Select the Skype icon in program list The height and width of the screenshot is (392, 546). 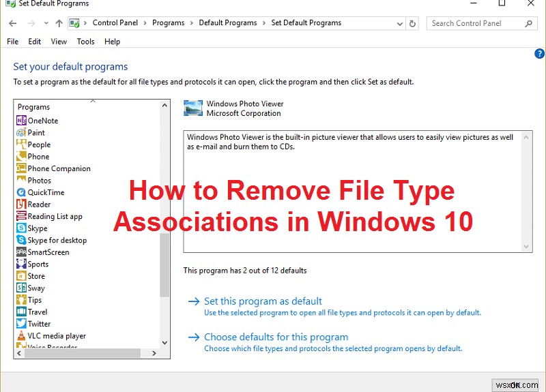[21, 228]
